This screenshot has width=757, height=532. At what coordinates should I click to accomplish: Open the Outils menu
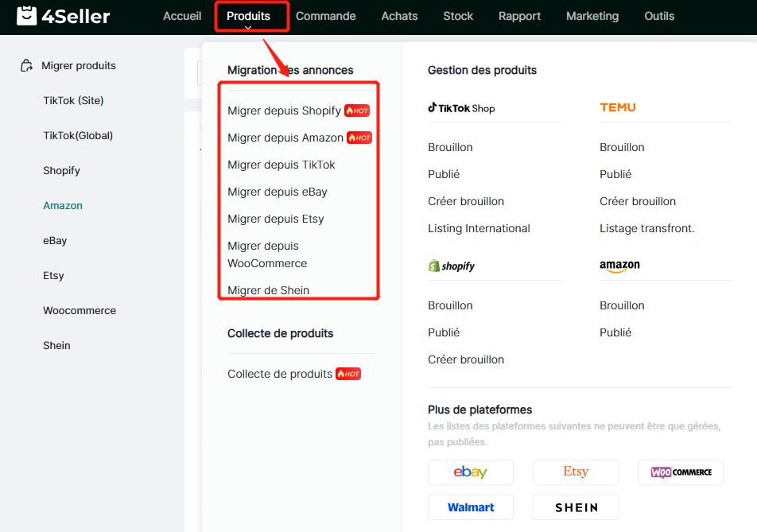659,16
